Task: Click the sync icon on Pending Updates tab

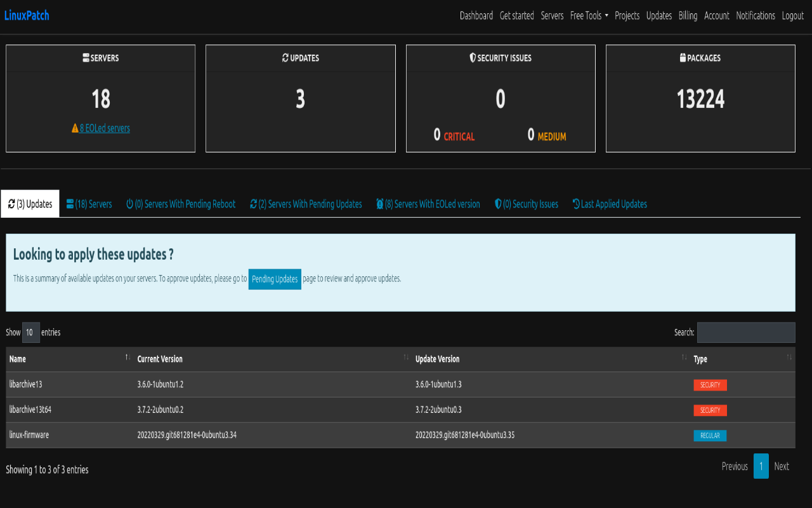Action: (x=253, y=204)
